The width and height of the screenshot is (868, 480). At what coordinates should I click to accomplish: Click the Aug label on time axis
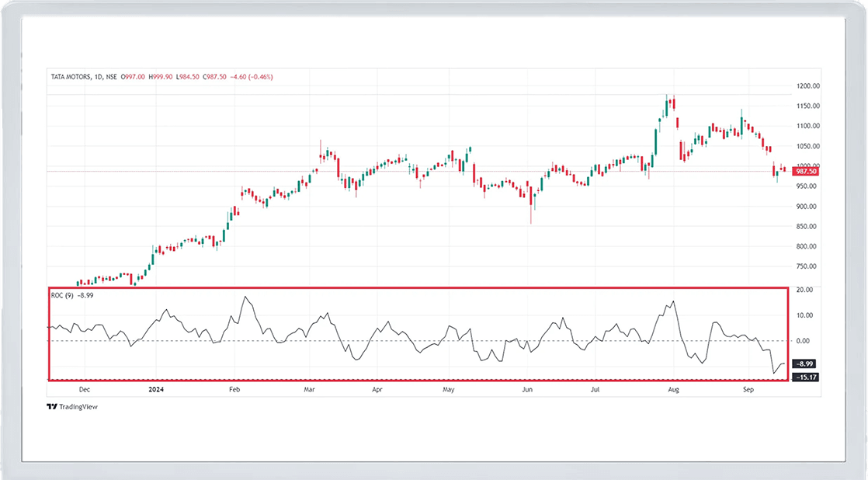click(x=673, y=388)
